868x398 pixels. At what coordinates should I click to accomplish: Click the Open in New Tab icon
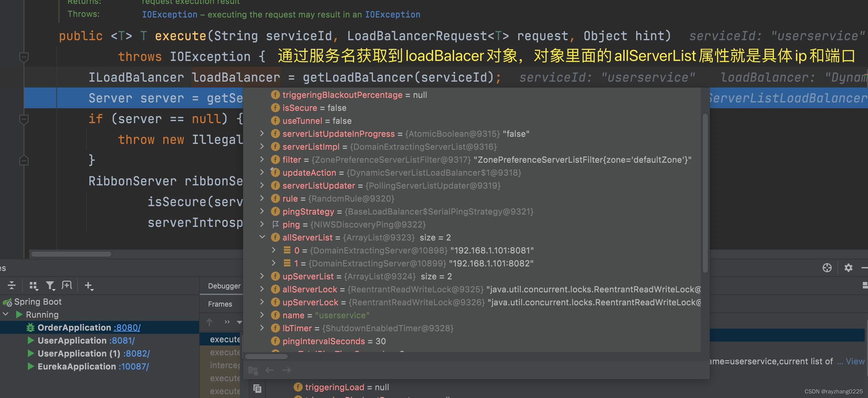[x=67, y=286]
